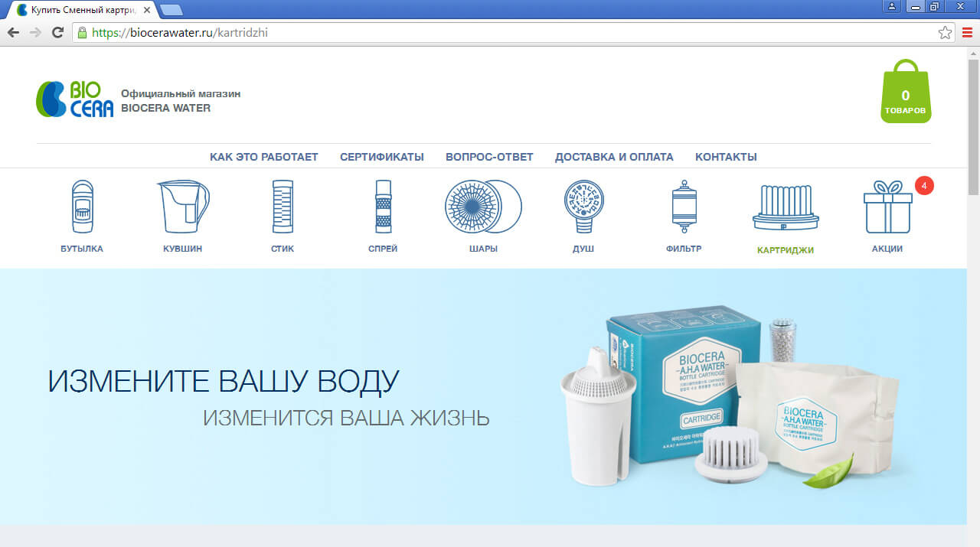980x547 pixels.
Task: Click the browser back arrow
Action: coord(13,32)
